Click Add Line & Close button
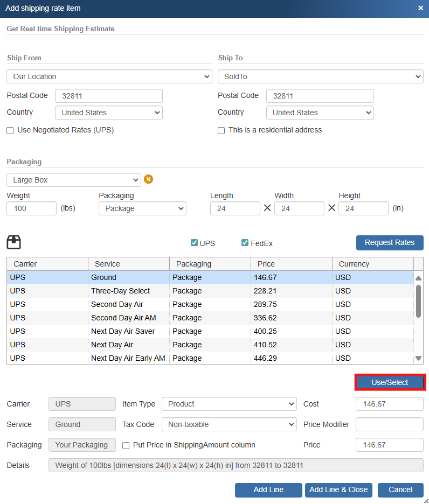 pos(338,489)
